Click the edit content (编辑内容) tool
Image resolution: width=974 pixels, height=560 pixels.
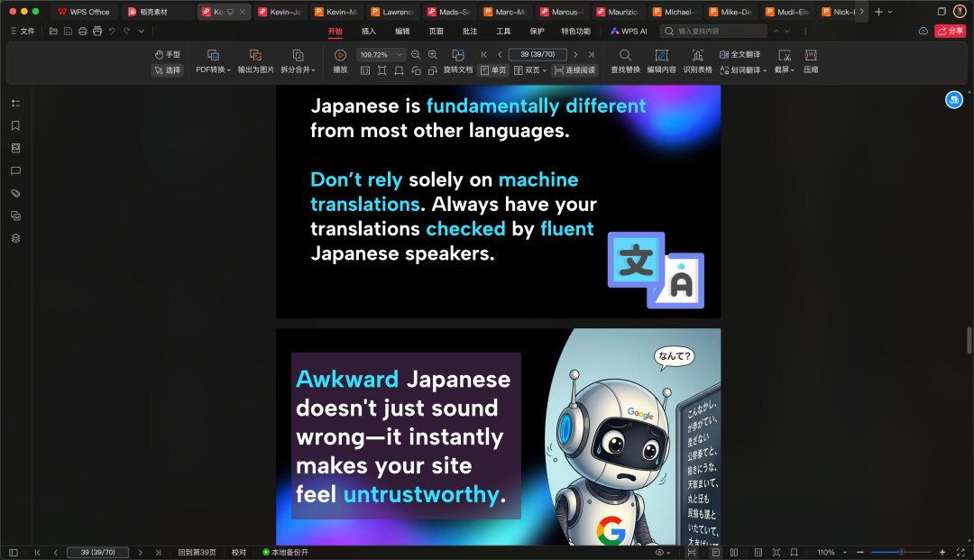[662, 61]
